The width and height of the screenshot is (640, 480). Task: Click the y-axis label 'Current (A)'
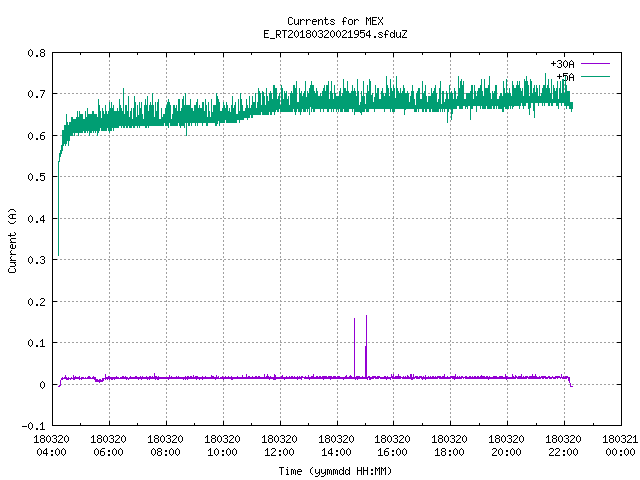(12, 240)
